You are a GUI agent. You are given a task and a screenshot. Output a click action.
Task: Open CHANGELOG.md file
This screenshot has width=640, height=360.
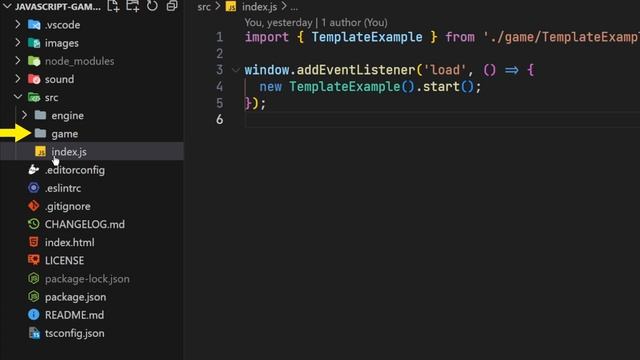pos(85,224)
